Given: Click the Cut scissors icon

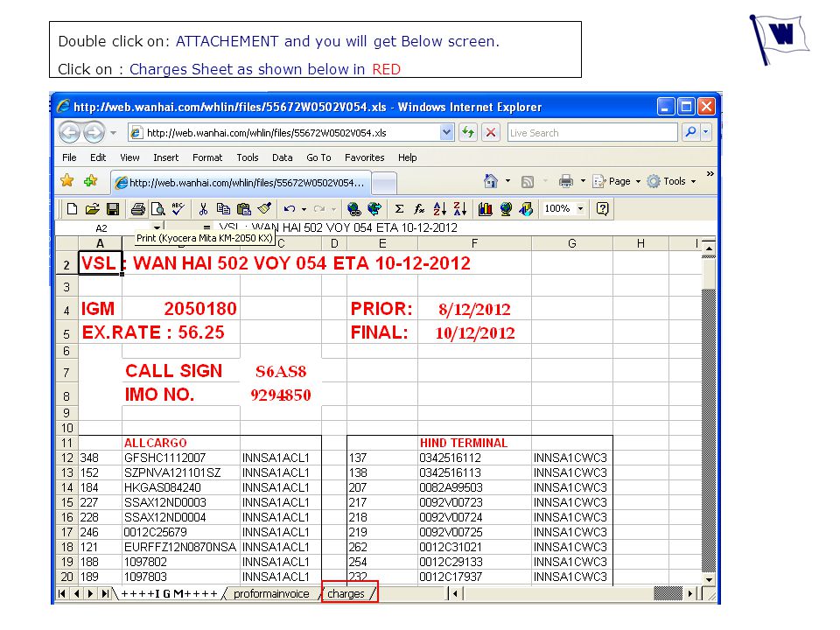Looking at the screenshot, I should click(203, 209).
